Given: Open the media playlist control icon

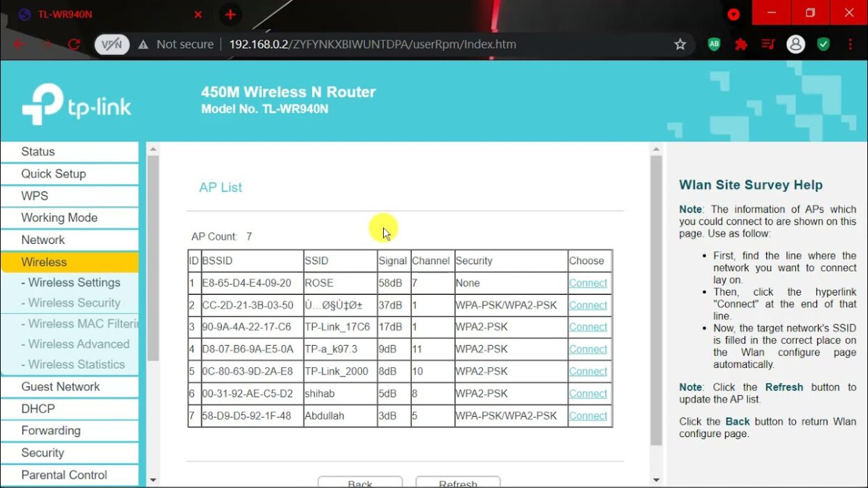Looking at the screenshot, I should [768, 44].
